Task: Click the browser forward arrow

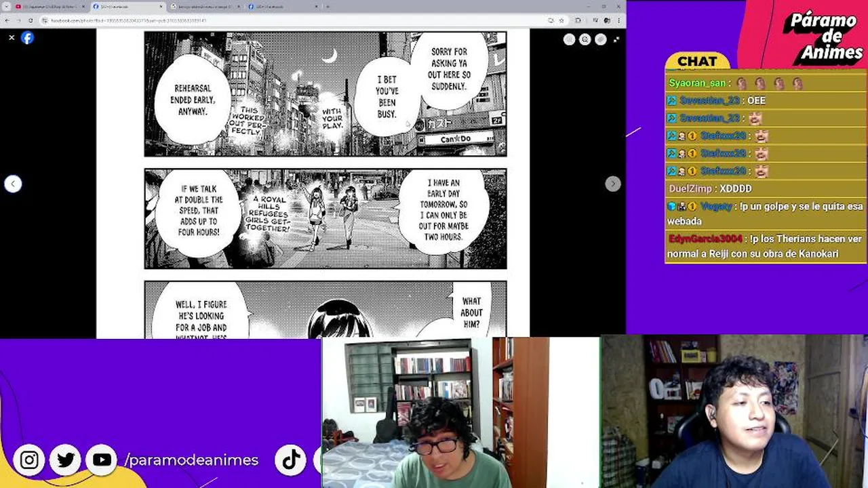Action: click(19, 20)
